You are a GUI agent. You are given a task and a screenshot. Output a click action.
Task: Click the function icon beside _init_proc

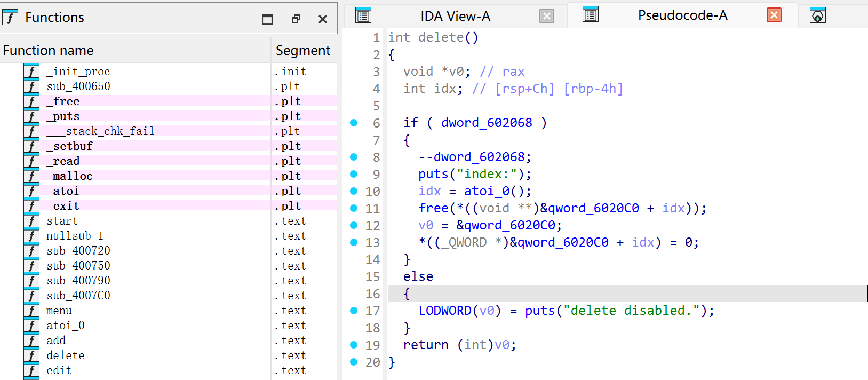coord(31,72)
